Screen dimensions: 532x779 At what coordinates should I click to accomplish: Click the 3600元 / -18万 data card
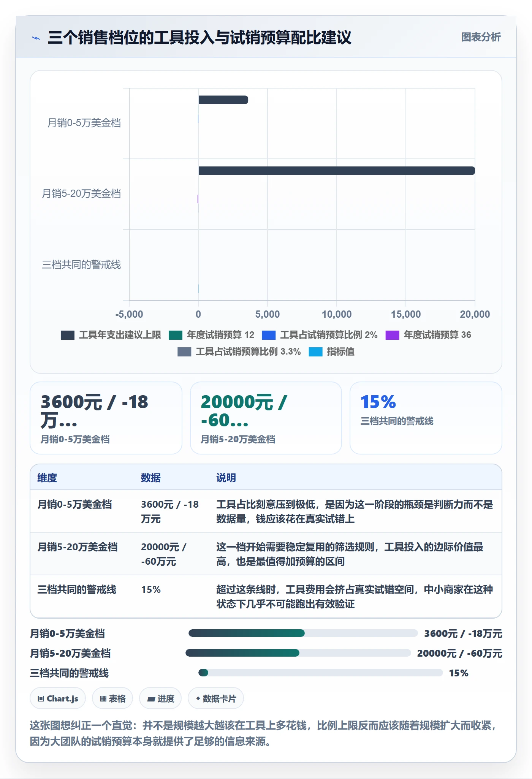106,418
